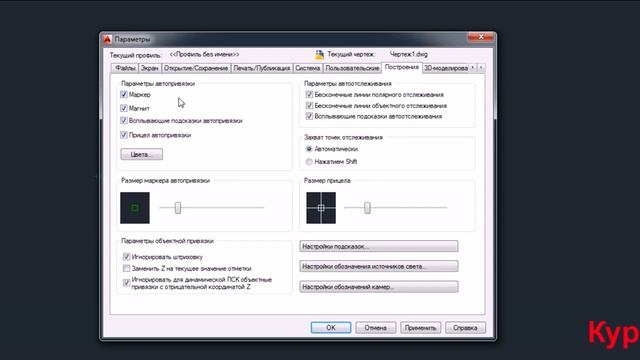640x360 pixels.
Task: Open Настройки обозначения источников света
Action: [x=379, y=267]
